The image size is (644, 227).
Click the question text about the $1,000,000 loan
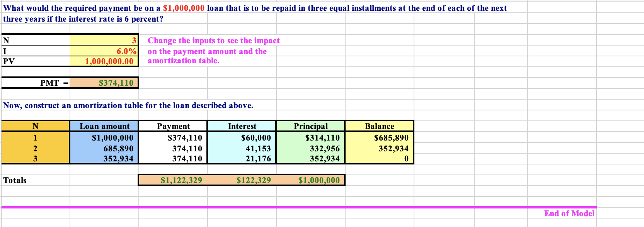pos(255,14)
